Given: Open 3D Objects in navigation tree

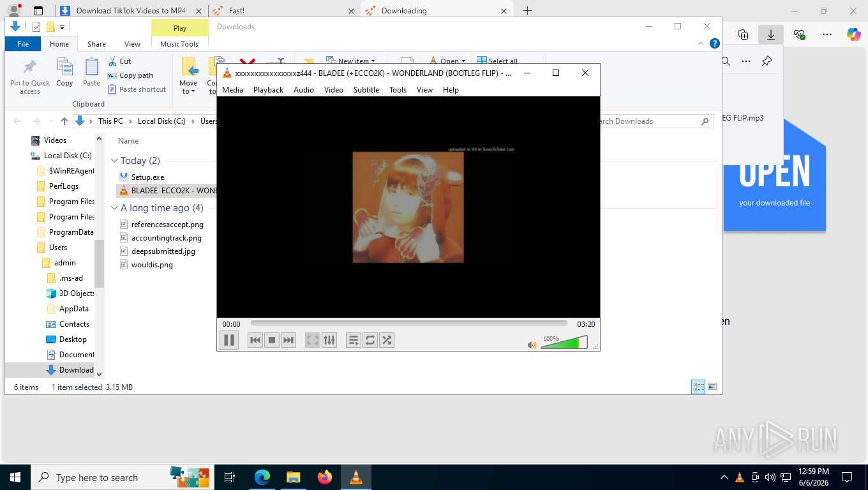Looking at the screenshot, I should click(x=70, y=293).
